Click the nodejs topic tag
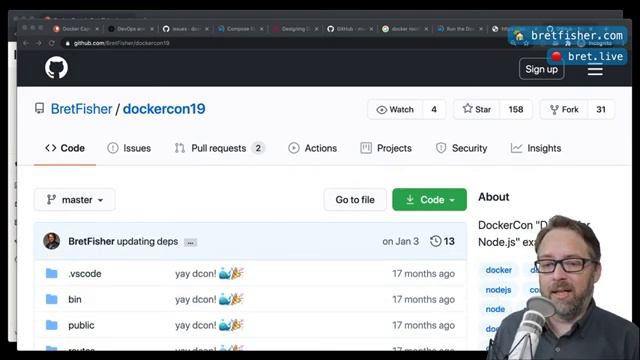 click(498, 289)
